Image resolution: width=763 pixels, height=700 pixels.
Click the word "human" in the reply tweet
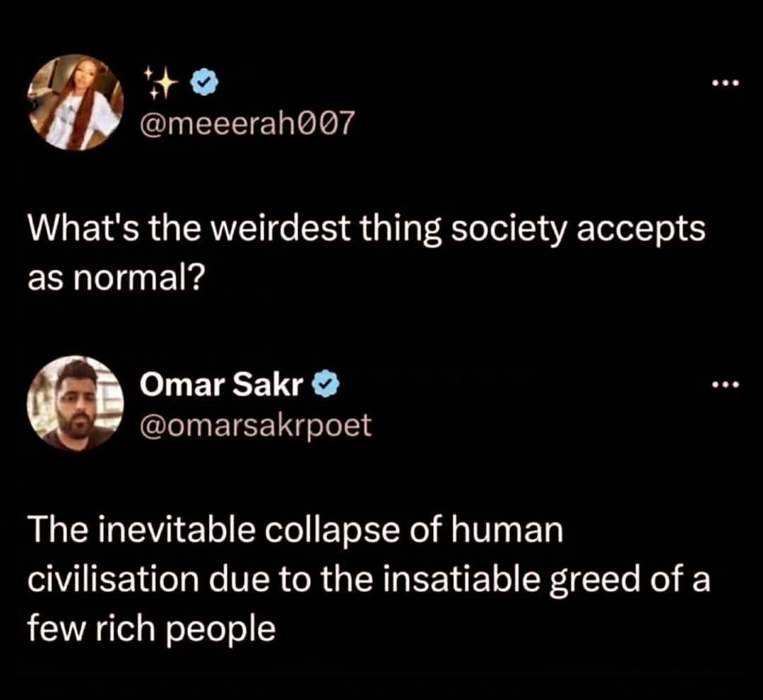507,529
